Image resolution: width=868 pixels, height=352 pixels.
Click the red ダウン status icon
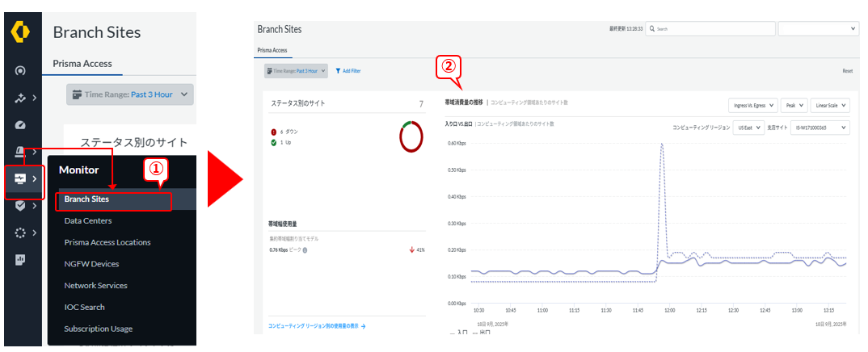click(272, 131)
